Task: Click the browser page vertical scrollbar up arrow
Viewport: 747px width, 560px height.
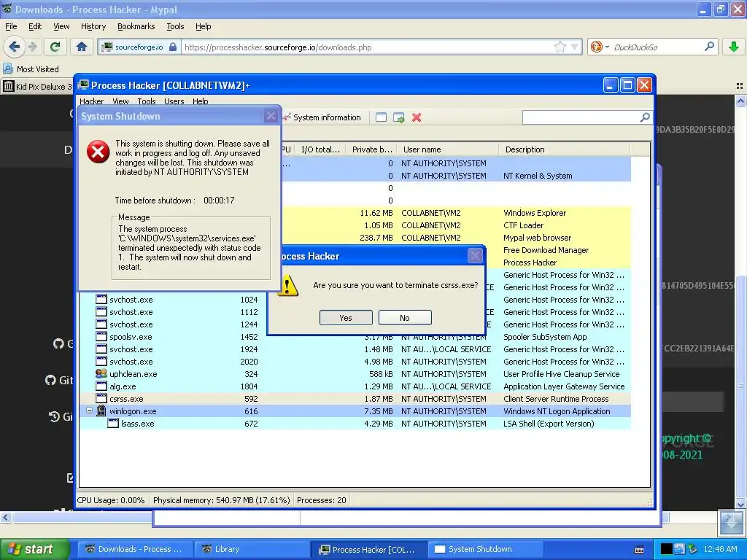Action: coord(740,101)
